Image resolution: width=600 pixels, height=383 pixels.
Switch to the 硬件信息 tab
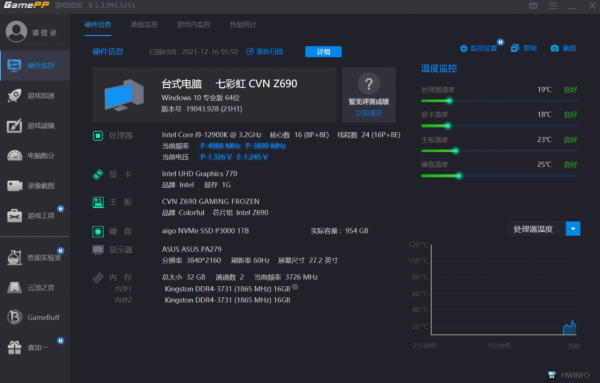tap(98, 24)
